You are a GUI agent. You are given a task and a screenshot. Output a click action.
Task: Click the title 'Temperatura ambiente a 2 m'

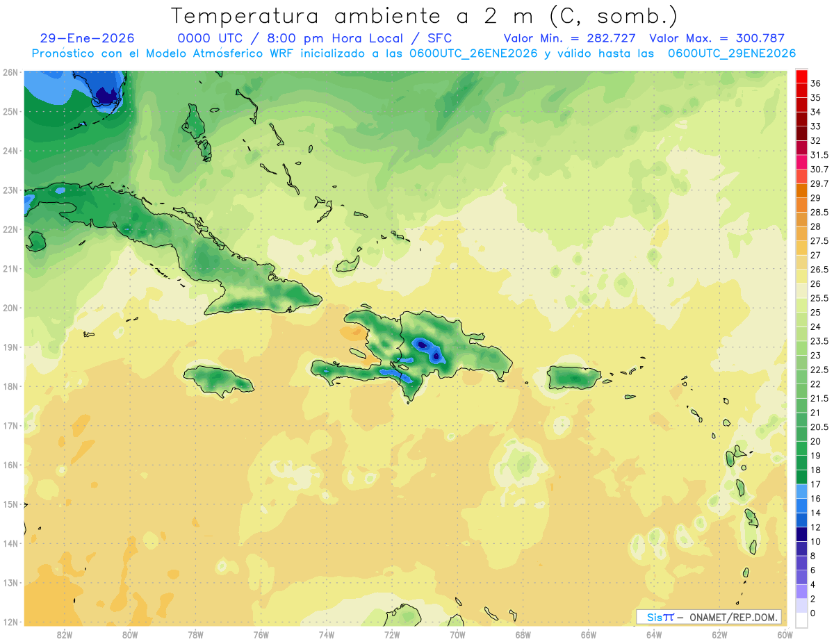pyautogui.click(x=354, y=16)
